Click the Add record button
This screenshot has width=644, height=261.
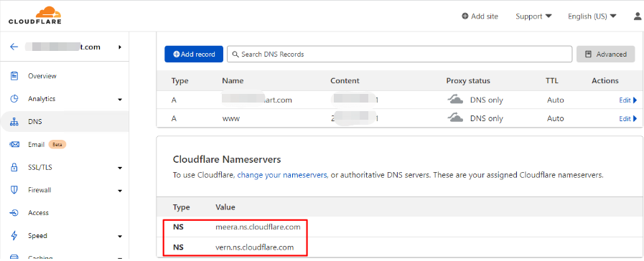click(194, 54)
